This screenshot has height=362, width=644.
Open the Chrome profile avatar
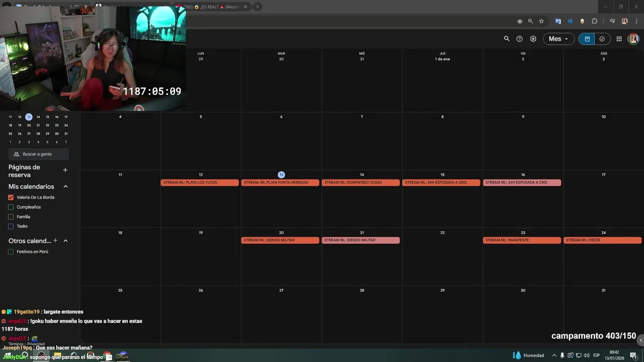coord(625,21)
